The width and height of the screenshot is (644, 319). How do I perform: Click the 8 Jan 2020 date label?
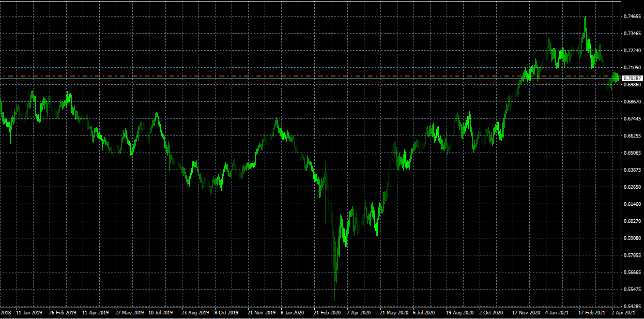tap(293, 313)
